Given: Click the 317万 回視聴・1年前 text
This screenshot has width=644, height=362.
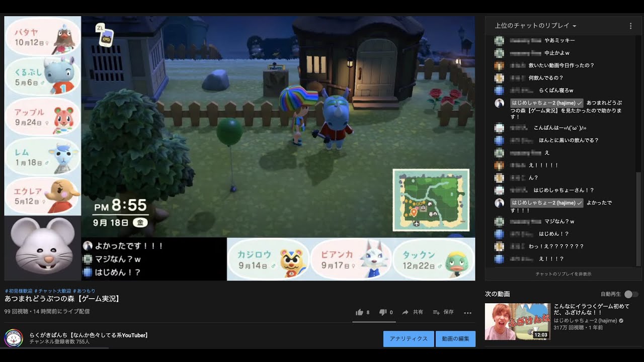Looking at the screenshot, I should pos(578,328).
